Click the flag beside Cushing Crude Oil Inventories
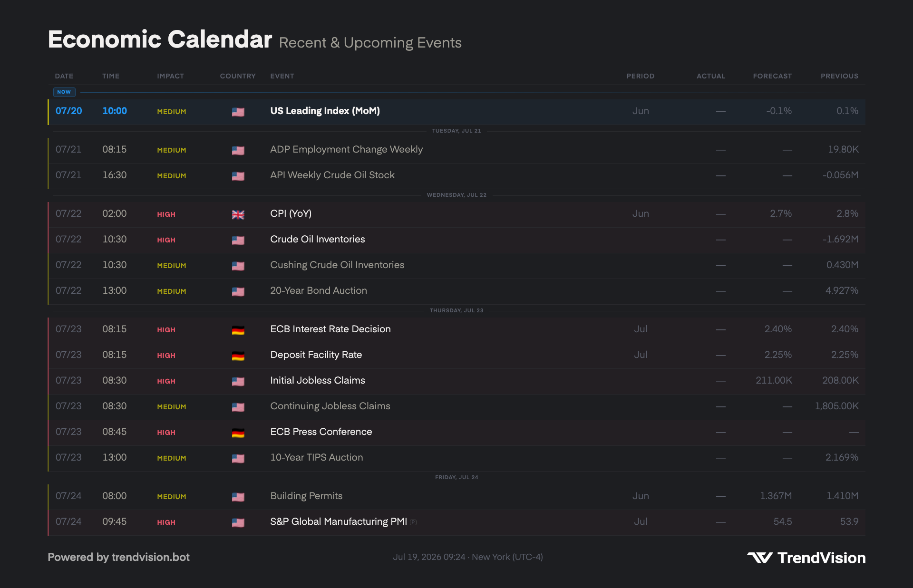This screenshot has width=913, height=588. (238, 266)
